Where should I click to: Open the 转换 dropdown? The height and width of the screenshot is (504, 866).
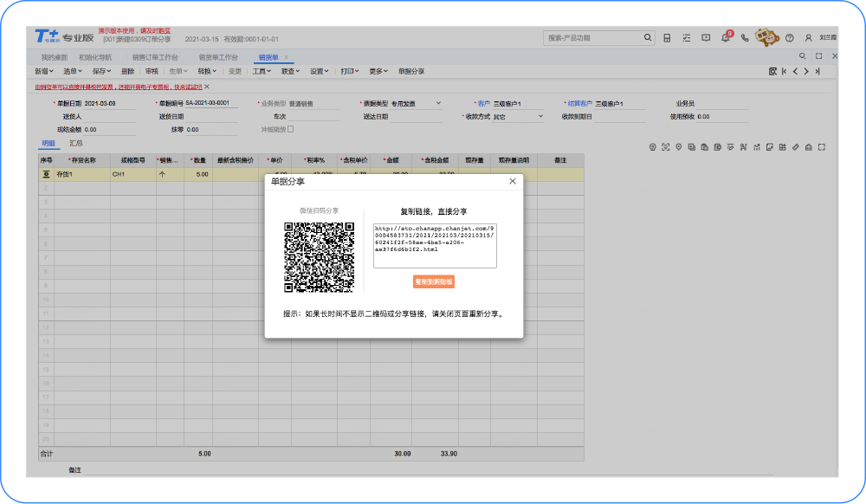[207, 72]
